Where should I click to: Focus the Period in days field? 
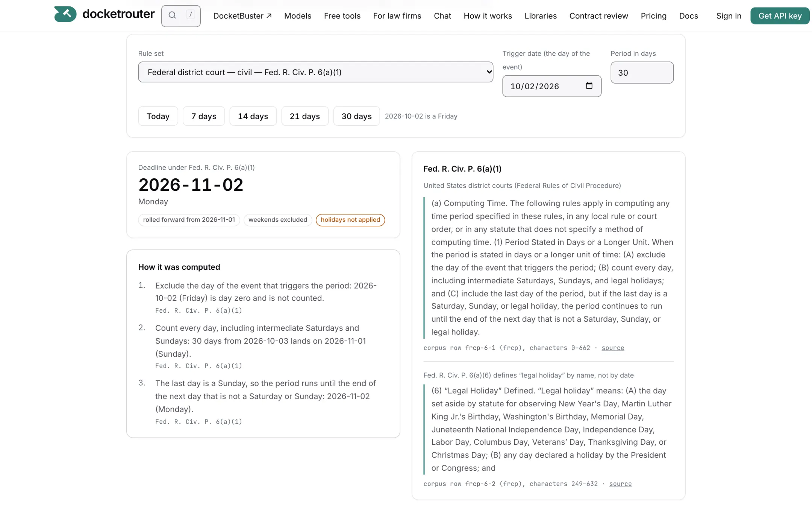tap(642, 73)
